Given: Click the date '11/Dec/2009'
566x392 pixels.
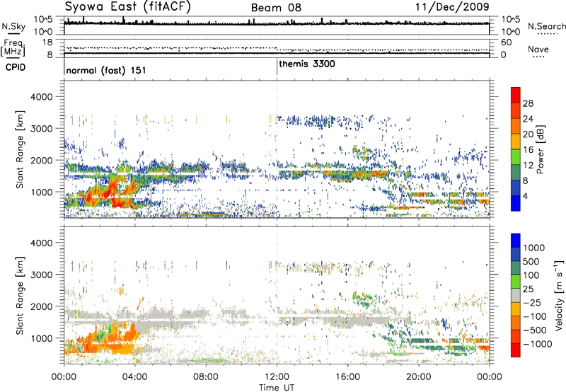Looking at the screenshot, I should [452, 7].
